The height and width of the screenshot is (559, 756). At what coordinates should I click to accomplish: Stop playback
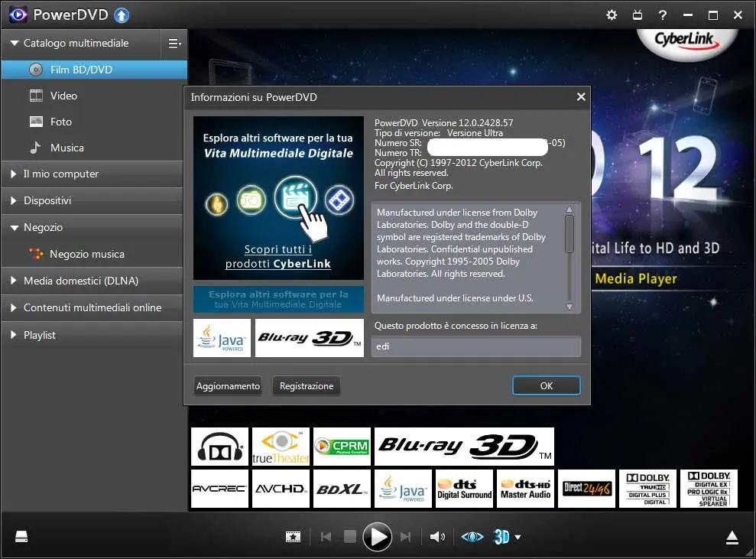[350, 536]
